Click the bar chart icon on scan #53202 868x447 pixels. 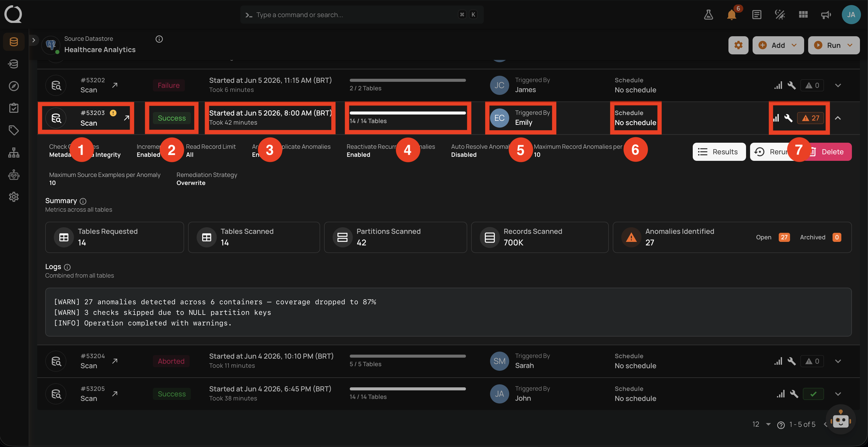778,85
